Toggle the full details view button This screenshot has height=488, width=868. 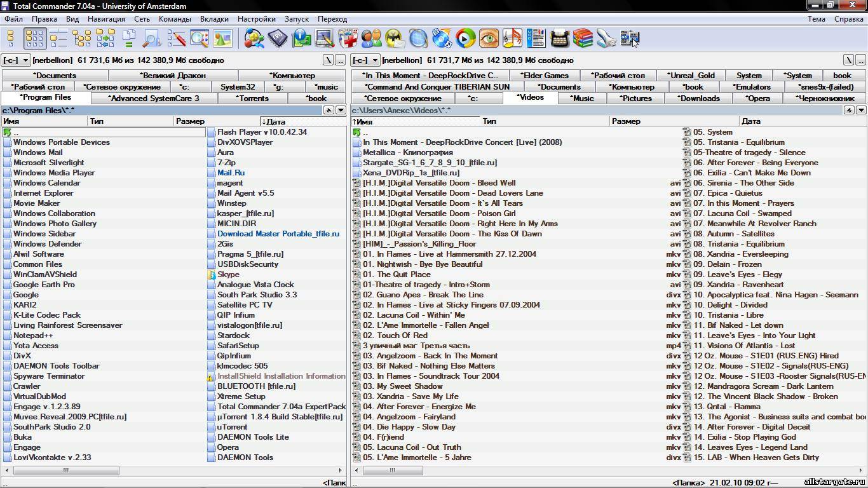click(x=58, y=39)
